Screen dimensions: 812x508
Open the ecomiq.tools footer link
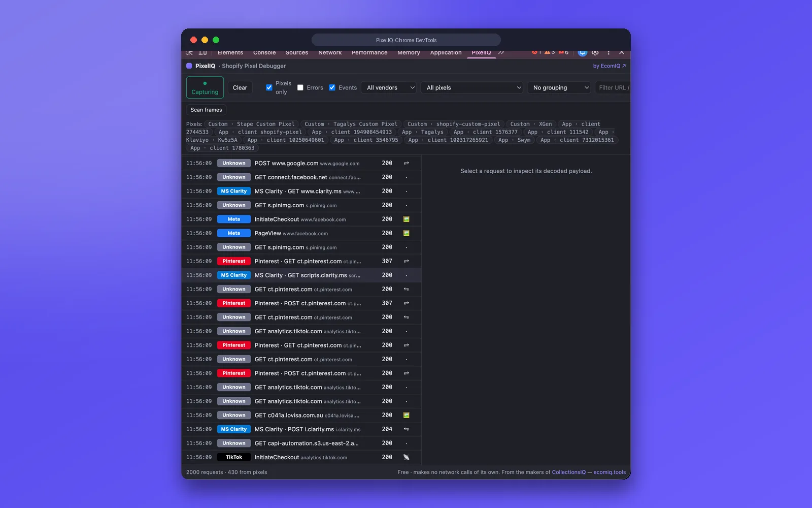point(610,472)
